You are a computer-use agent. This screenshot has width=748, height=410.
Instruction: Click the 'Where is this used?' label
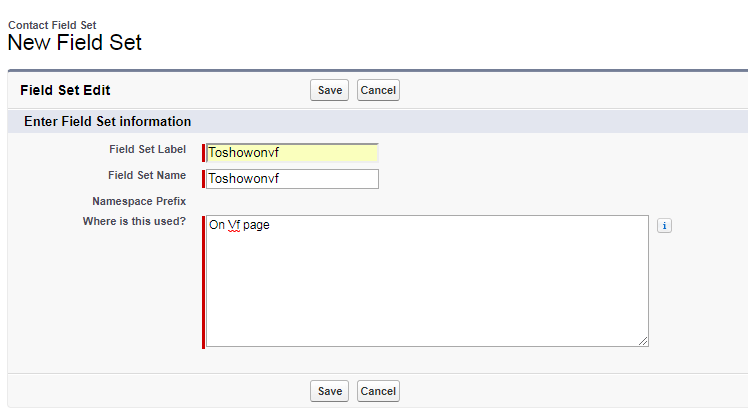pos(134,221)
